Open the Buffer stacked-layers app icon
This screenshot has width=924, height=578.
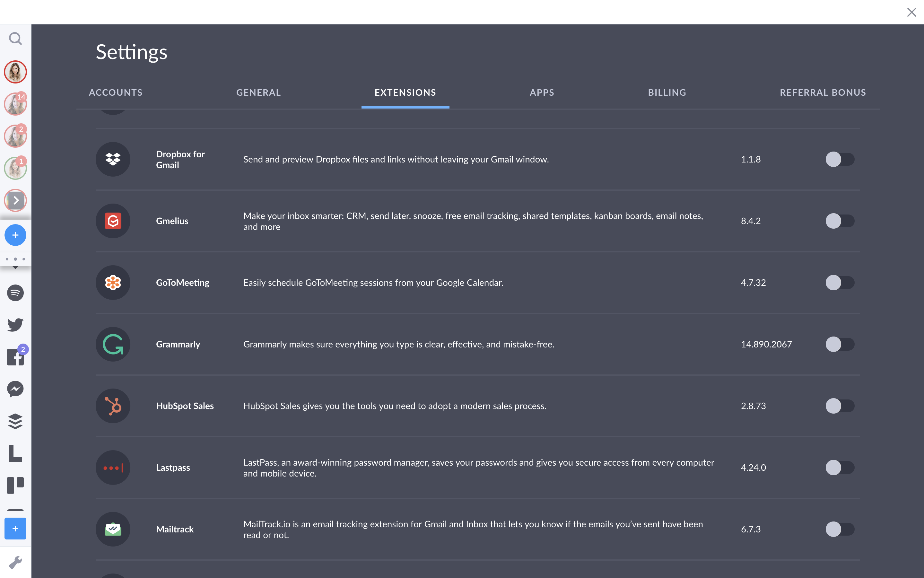pyautogui.click(x=15, y=421)
